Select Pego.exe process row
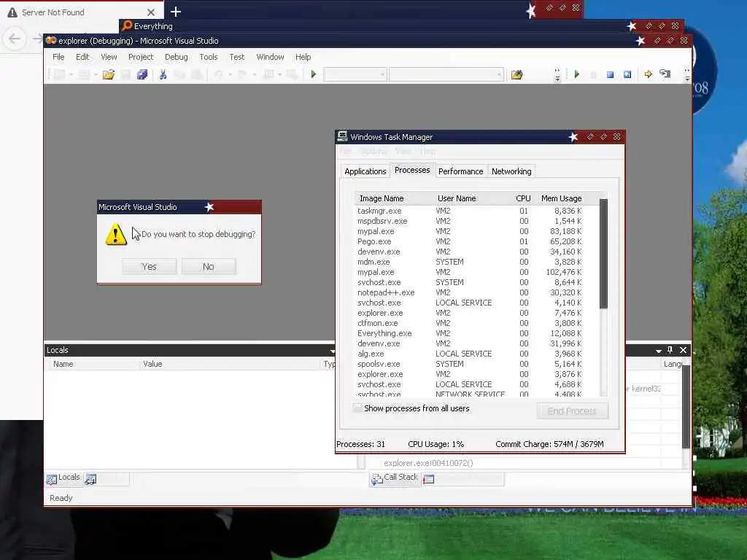The width and height of the screenshot is (747, 560). (x=469, y=241)
